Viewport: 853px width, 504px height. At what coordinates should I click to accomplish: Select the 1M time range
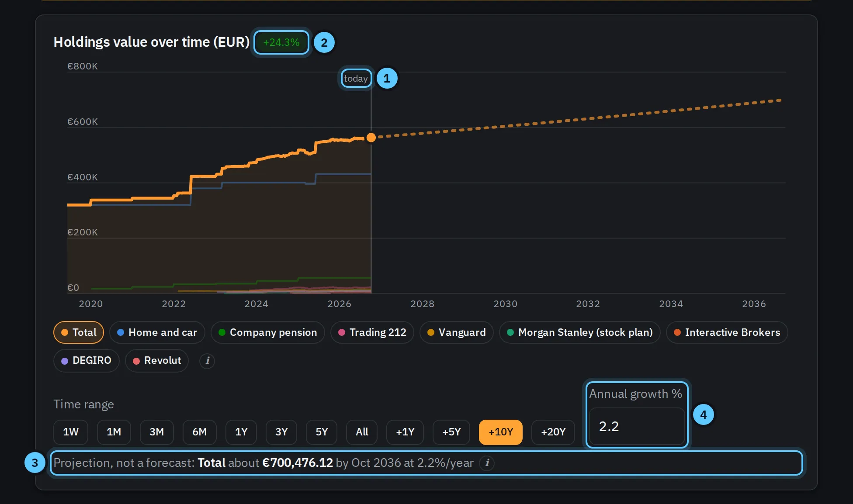click(x=114, y=432)
